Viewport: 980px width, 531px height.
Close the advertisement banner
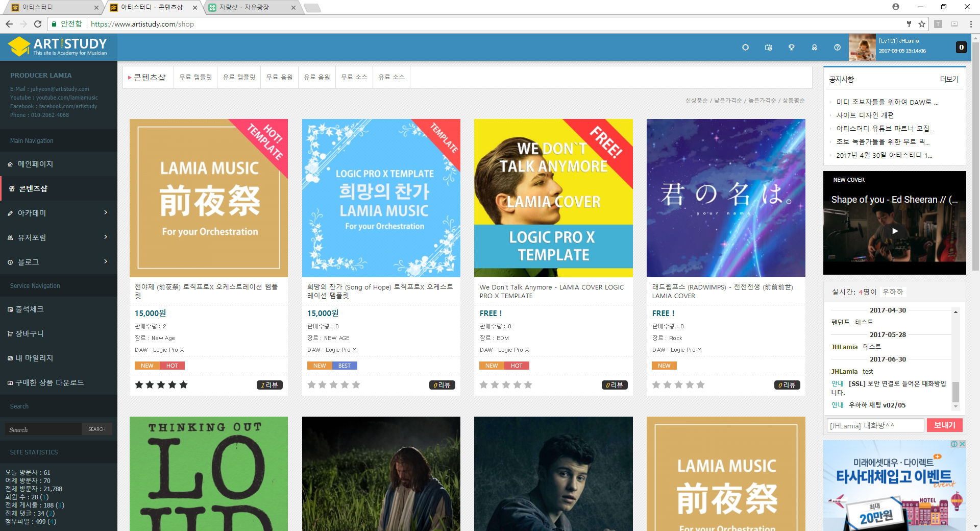coord(962,444)
